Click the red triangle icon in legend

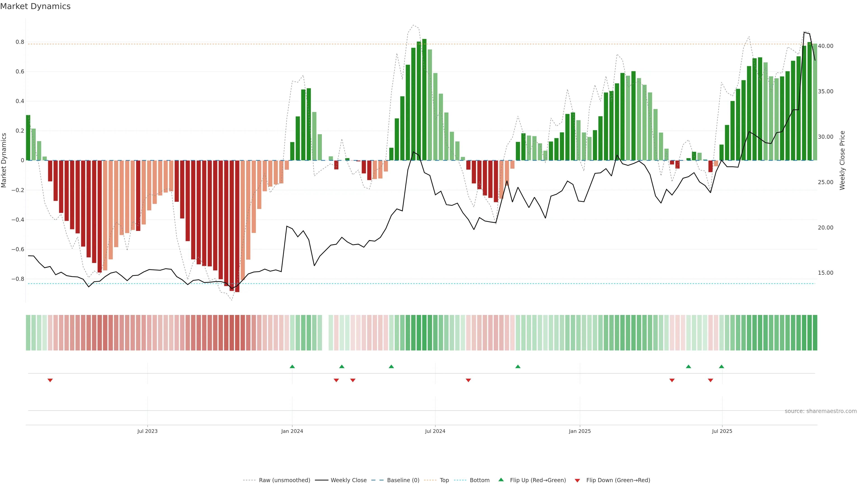coord(577,481)
